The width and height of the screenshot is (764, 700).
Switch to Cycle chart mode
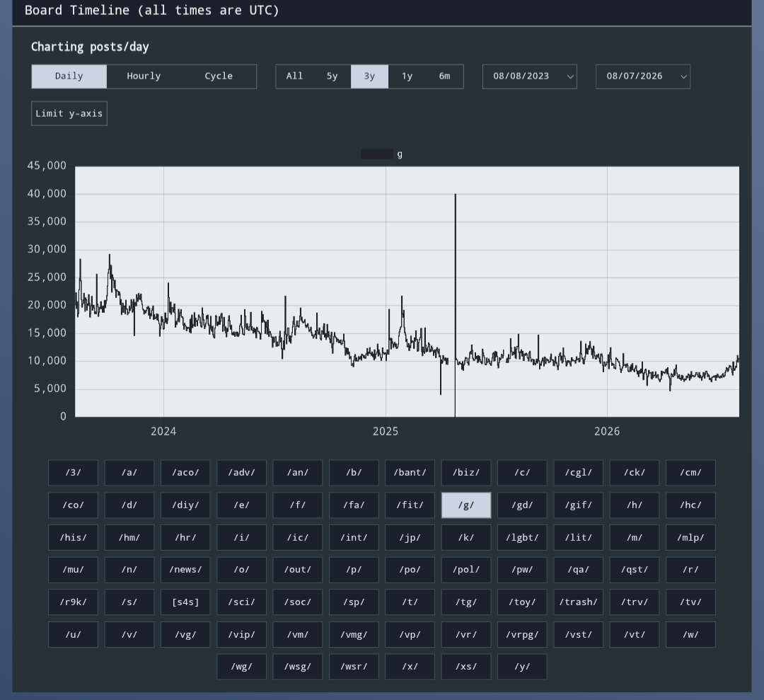[219, 76]
